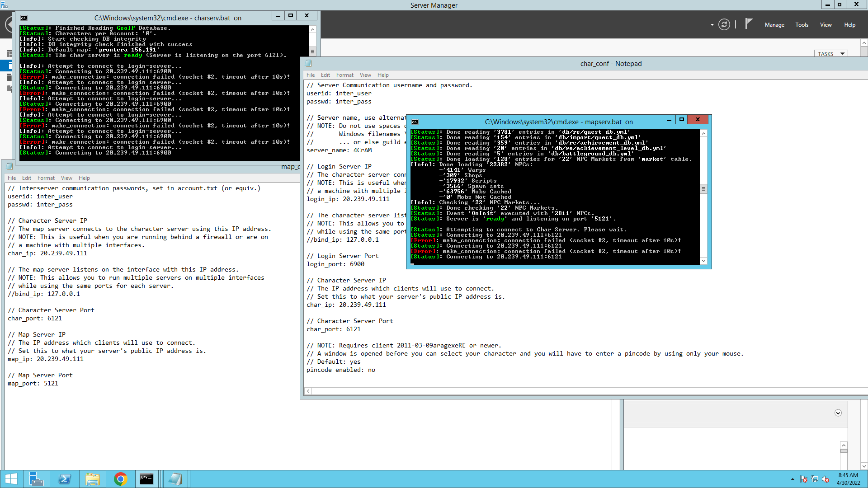Switch to Notepad on the taskbar
The image size is (868, 488).
175,479
